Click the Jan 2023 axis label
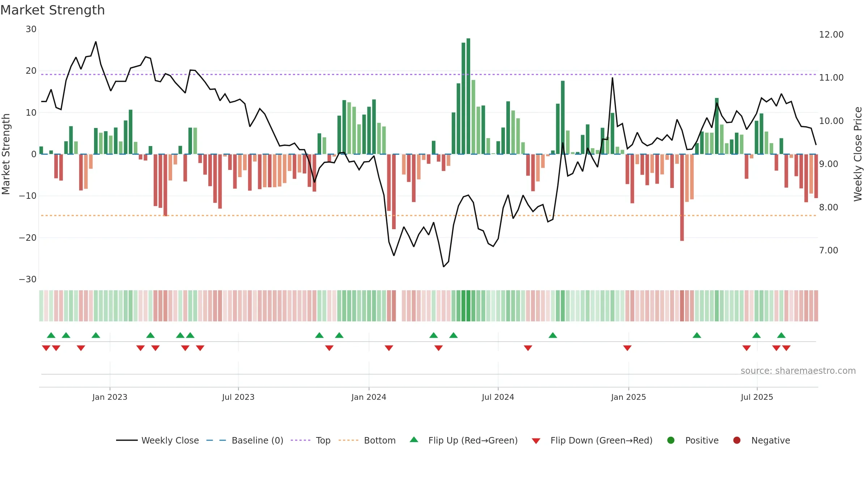Image resolution: width=868 pixels, height=488 pixels. (x=110, y=397)
